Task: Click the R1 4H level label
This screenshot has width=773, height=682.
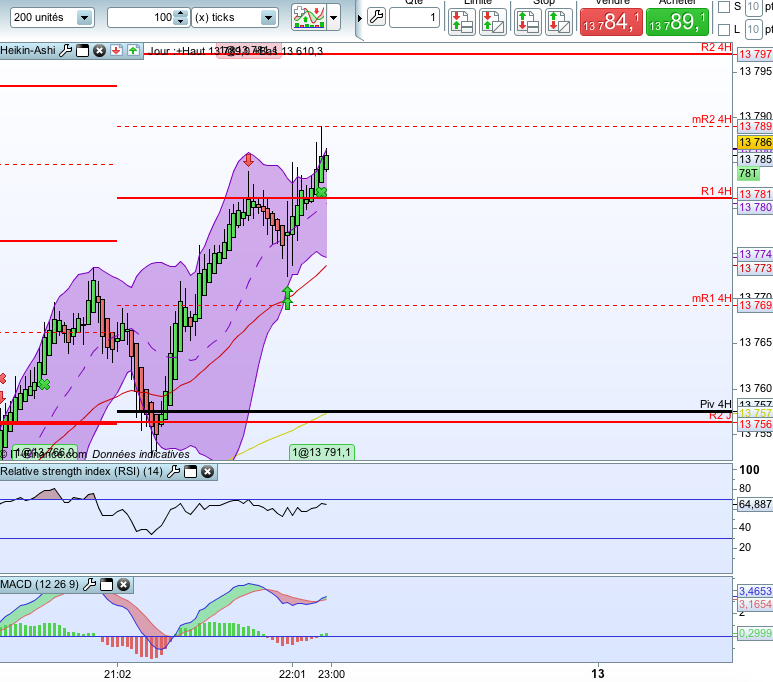Action: [716, 191]
